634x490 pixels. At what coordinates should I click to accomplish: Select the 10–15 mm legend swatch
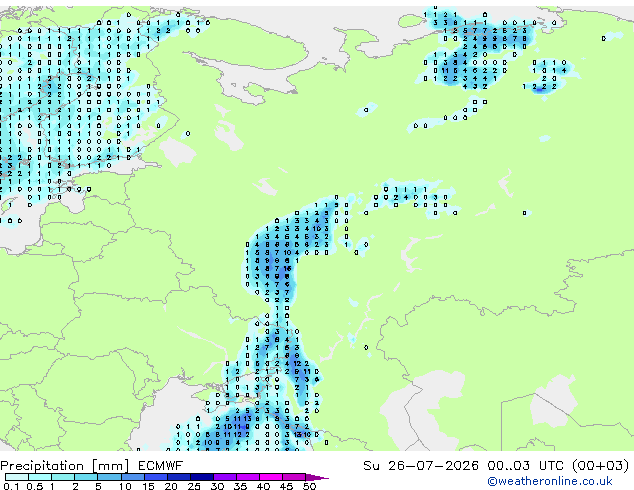point(133,477)
